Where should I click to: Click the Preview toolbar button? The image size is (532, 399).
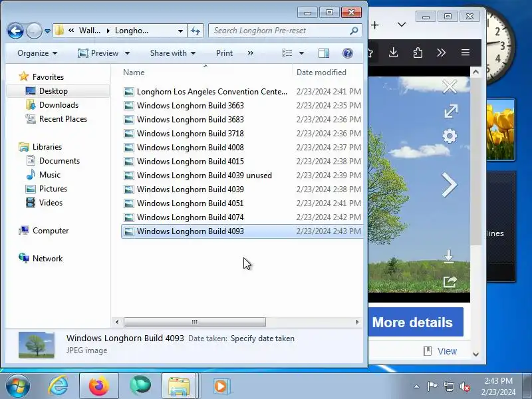(98, 53)
